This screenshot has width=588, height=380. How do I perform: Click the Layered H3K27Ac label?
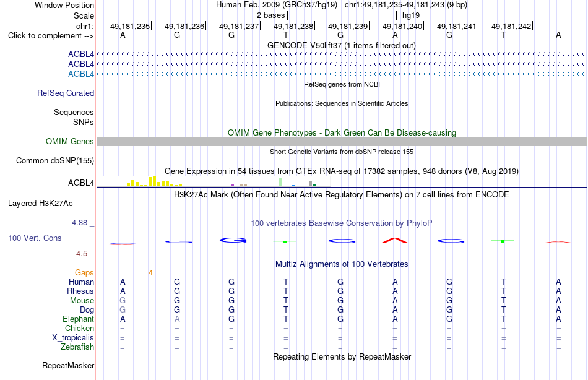tap(40, 204)
